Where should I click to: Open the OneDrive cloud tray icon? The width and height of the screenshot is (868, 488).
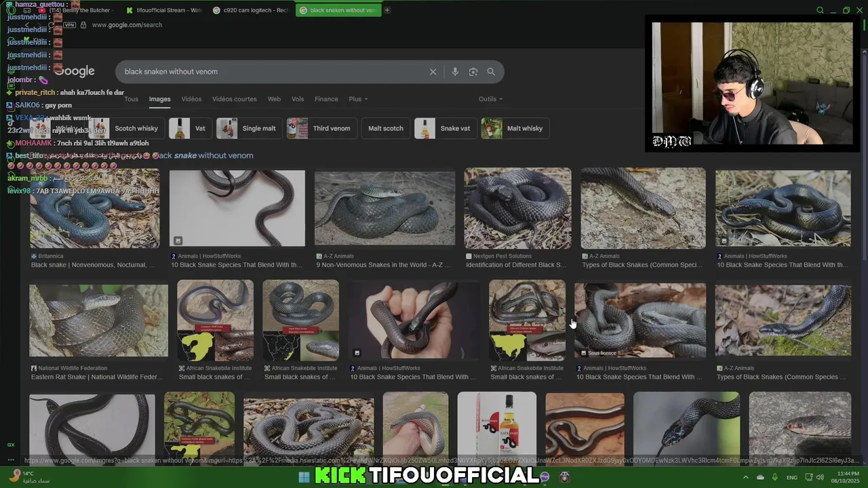point(760,478)
